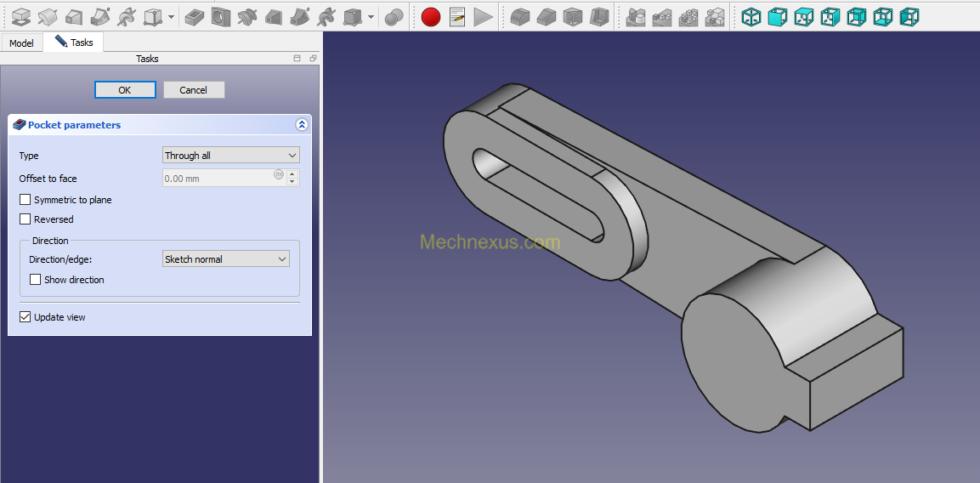Image resolution: width=980 pixels, height=483 pixels.
Task: Choose the Subtractive pipe tool
Action: point(300,17)
